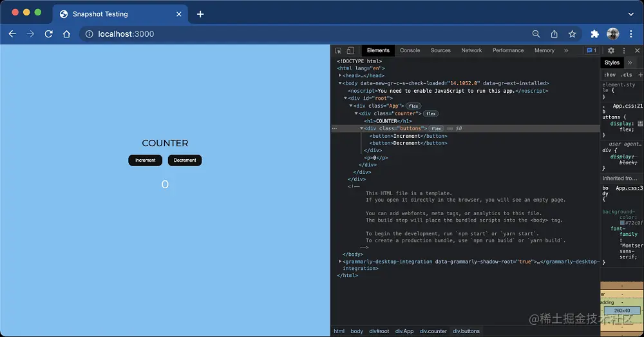Viewport: 644px width, 337px height.
Task: Switch to the Performance tab
Action: (508, 50)
